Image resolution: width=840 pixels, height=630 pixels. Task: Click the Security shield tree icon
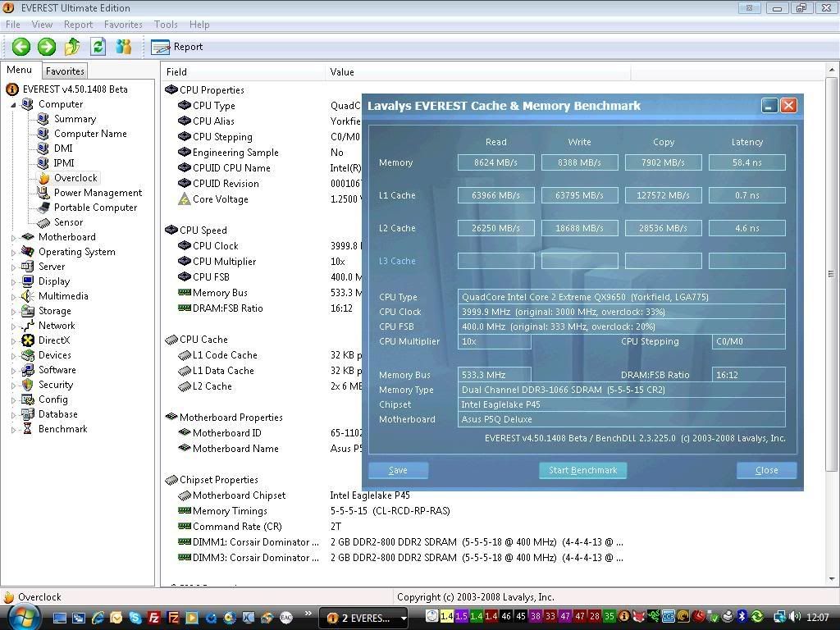coord(28,385)
